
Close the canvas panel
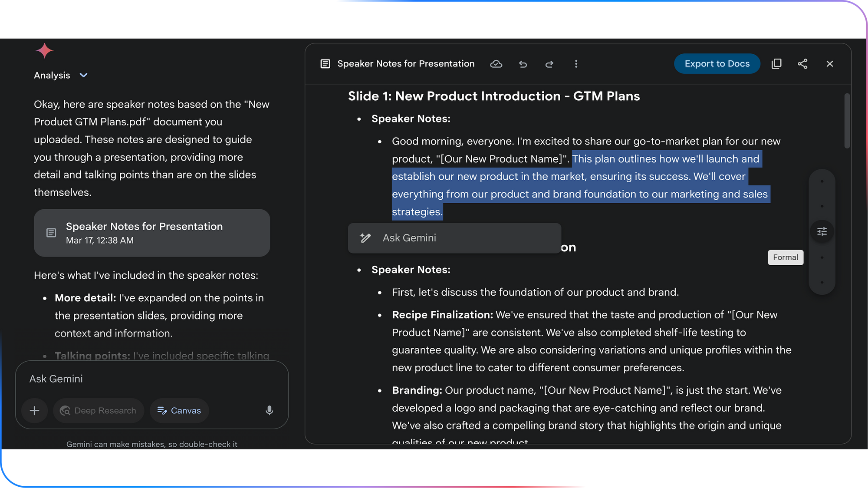[829, 64]
